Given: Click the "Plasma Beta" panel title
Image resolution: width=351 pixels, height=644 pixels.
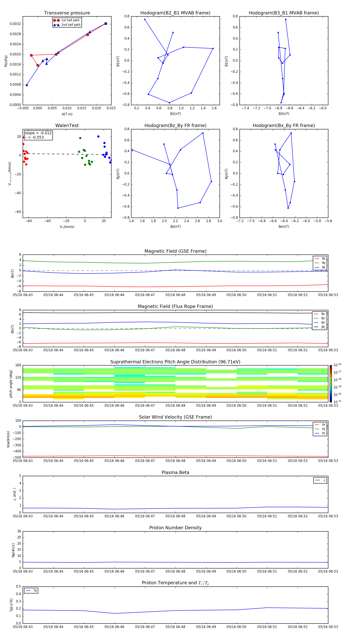Looking at the screenshot, I should (x=175, y=472).
